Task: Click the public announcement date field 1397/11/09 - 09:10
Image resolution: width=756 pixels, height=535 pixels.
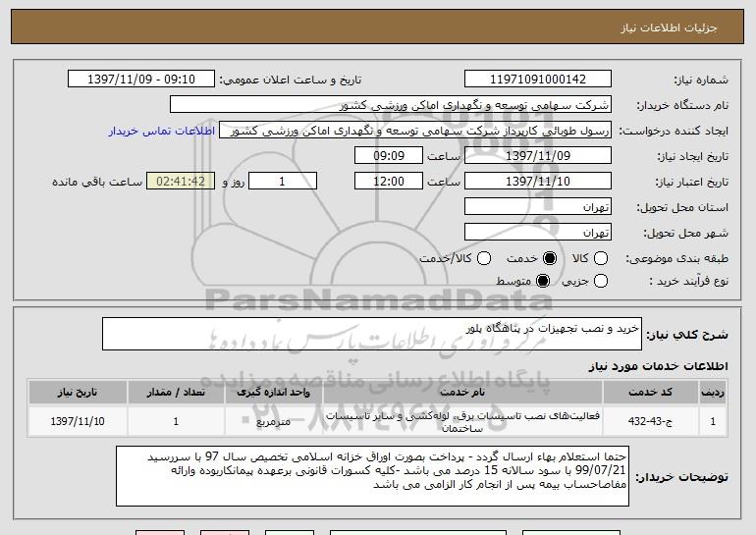Action: tap(141, 80)
